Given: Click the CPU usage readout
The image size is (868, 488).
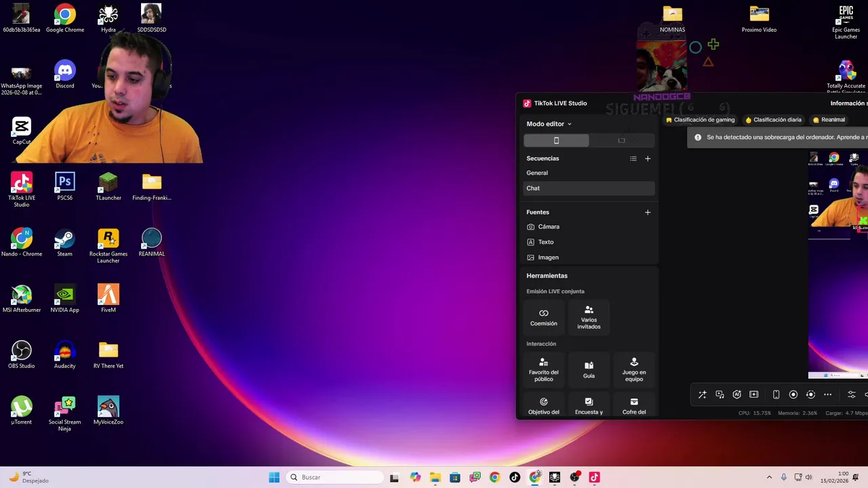Looking at the screenshot, I should point(755,413).
